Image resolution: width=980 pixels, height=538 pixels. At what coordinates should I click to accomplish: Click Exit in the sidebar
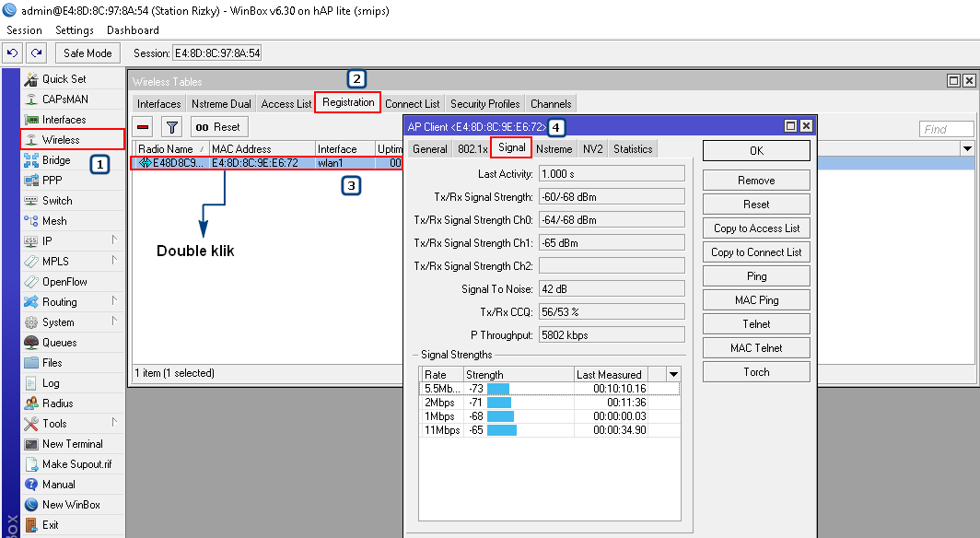[x=50, y=525]
